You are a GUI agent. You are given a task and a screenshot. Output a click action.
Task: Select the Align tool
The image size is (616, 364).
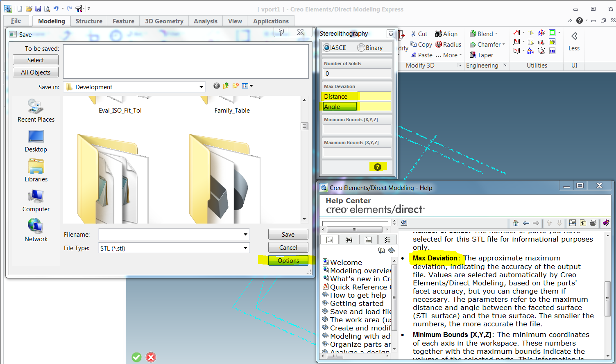(446, 34)
